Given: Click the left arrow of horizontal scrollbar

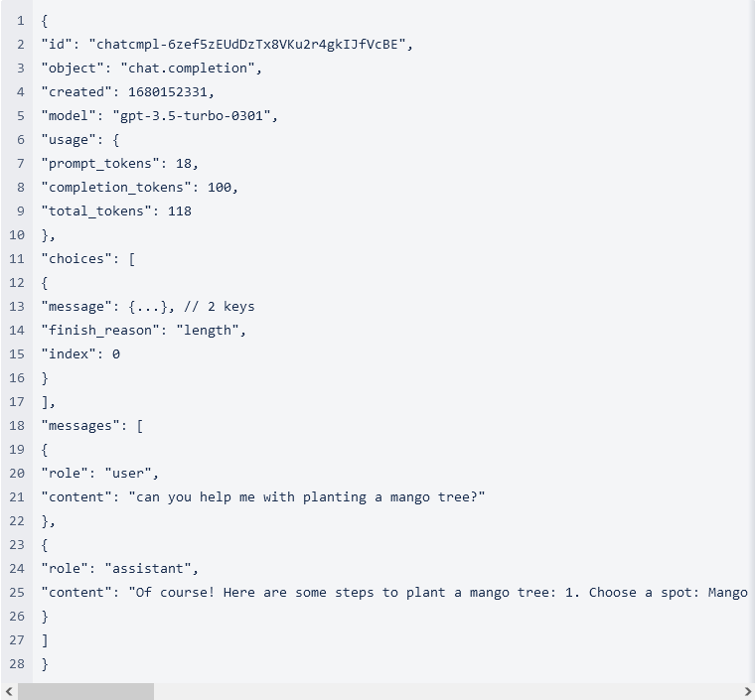Looking at the screenshot, I should 8,692.
